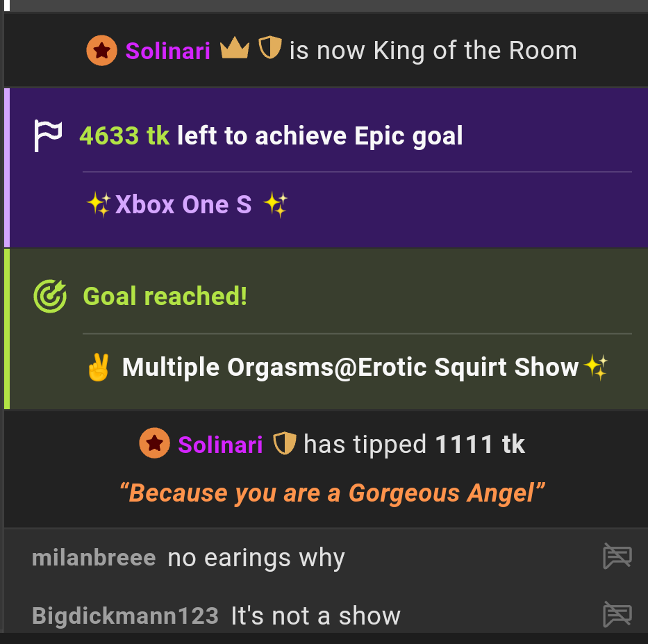Open Solinari's profile from the tip message
Viewport: 648px width, 644px height.
click(220, 445)
